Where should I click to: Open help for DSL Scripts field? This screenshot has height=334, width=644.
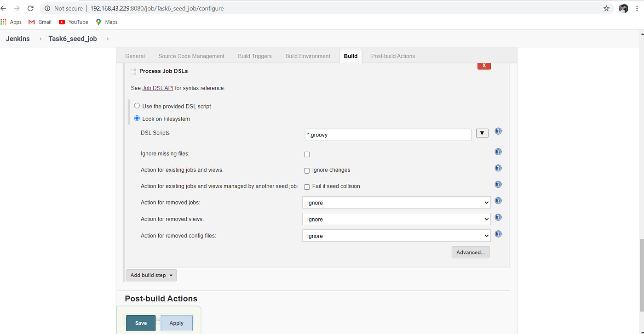pos(498,131)
